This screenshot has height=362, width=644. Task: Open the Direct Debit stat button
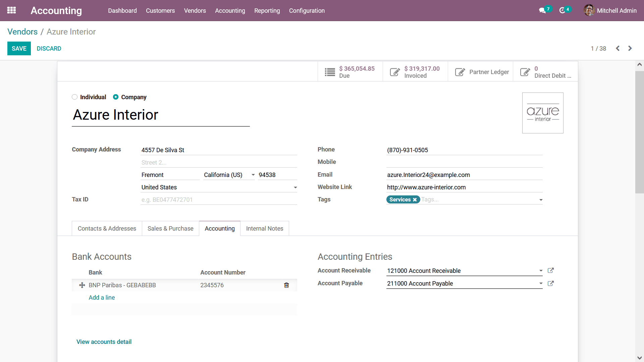tap(545, 72)
